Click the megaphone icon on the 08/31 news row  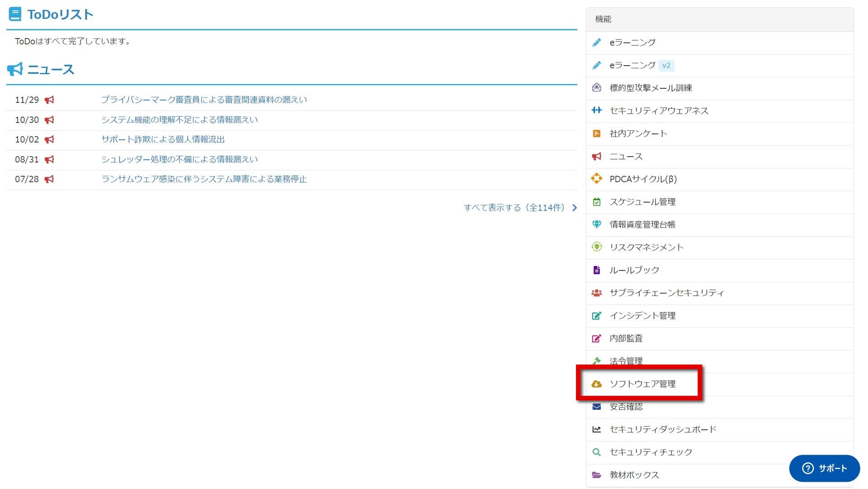[x=49, y=160]
